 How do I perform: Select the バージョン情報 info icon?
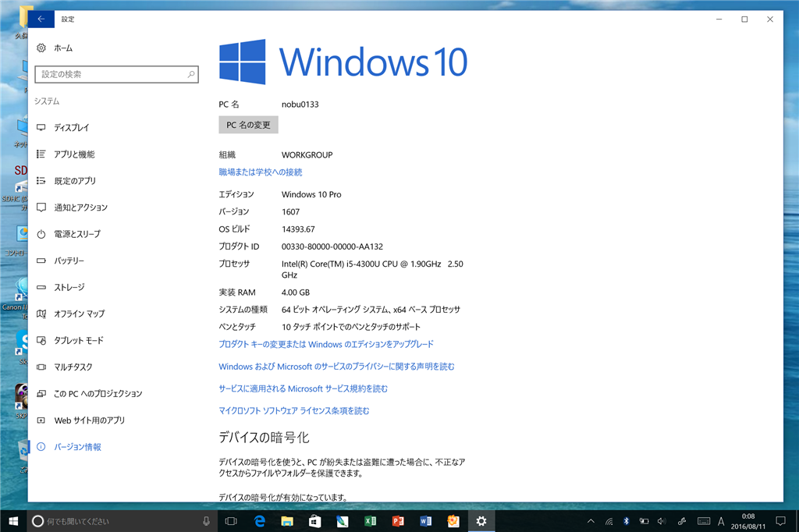coord(41,447)
